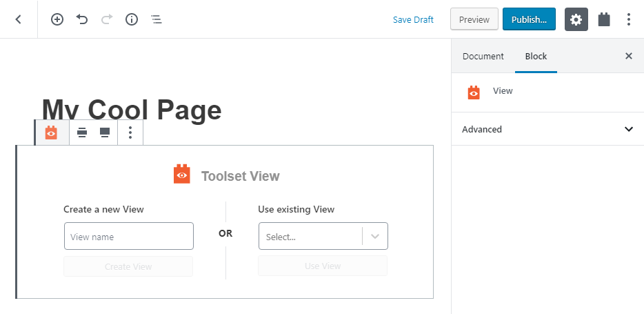Open block toolbar more options menu
Screen dimensions: 644x314
[130, 133]
